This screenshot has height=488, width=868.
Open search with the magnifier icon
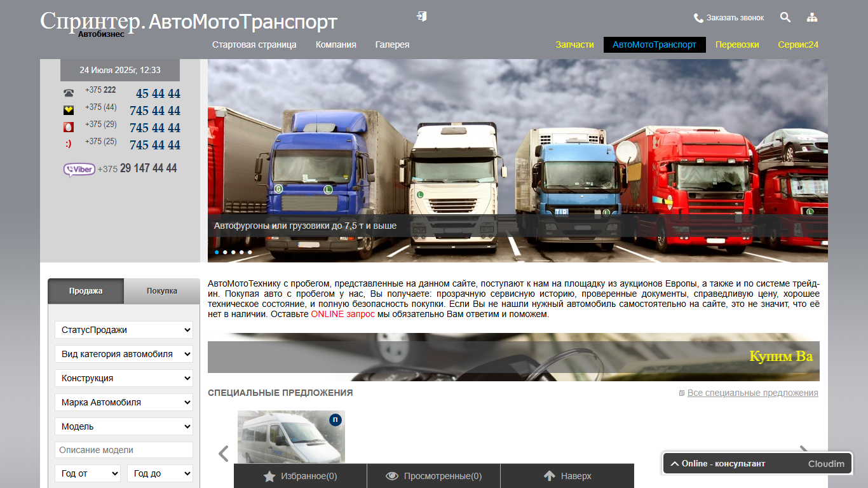tap(785, 17)
